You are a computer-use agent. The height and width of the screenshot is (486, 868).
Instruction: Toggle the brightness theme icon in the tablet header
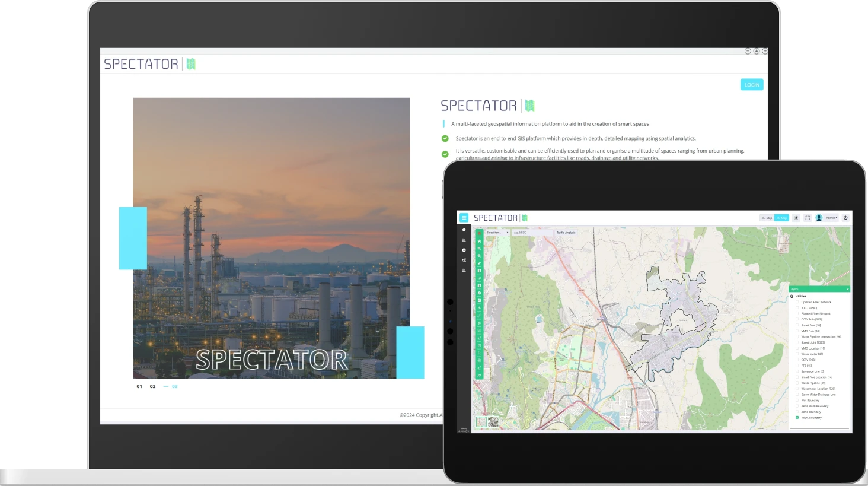point(796,218)
